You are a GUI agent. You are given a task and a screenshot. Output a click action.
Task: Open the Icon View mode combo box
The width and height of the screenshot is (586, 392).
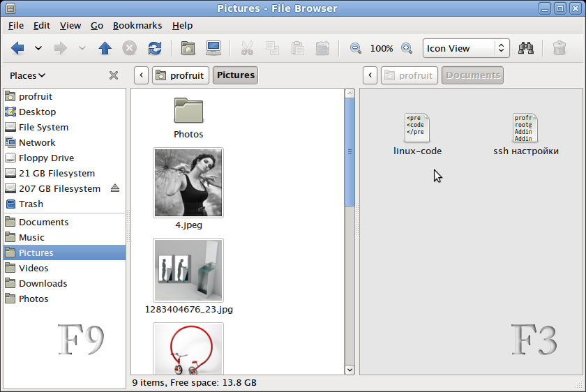(x=466, y=48)
